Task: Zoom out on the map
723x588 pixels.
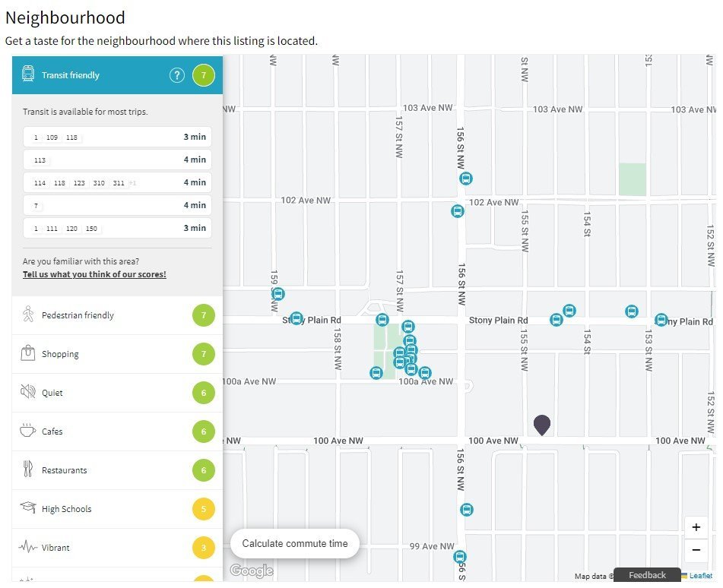Action: click(696, 550)
